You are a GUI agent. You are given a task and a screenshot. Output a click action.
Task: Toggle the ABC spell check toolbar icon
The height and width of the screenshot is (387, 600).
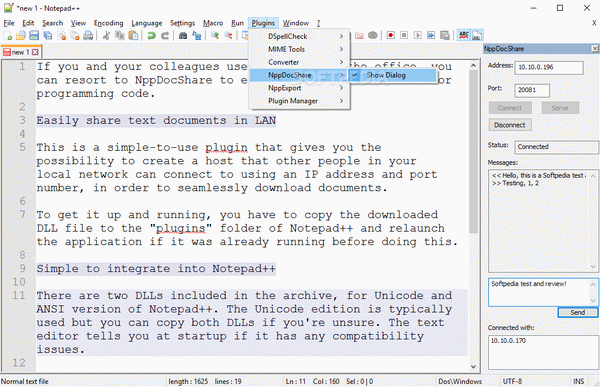pyautogui.click(x=463, y=35)
